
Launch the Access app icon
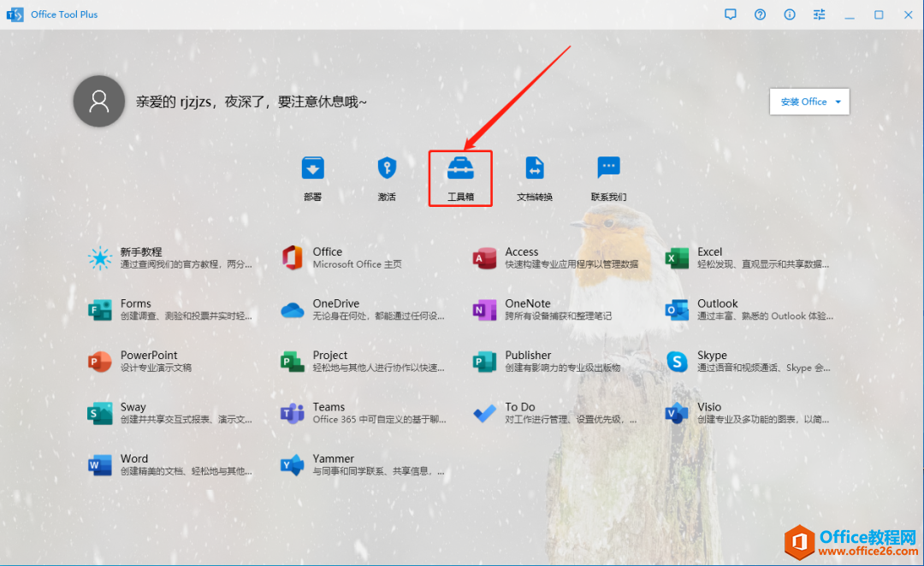click(x=484, y=258)
